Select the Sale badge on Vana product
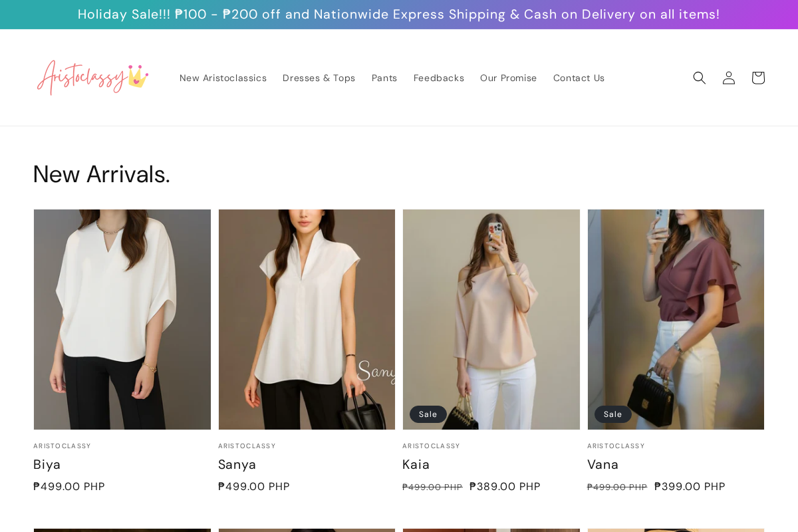 click(612, 414)
